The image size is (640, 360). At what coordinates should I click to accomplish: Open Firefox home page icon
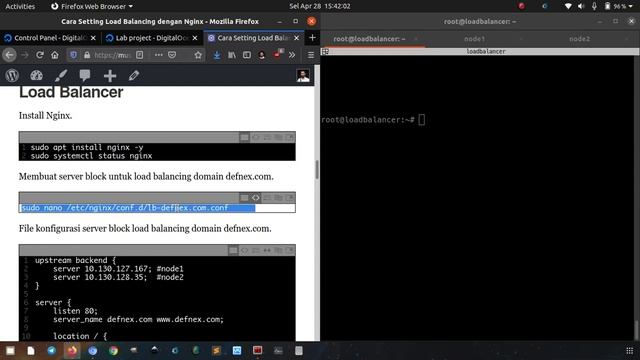pyautogui.click(x=55, y=55)
